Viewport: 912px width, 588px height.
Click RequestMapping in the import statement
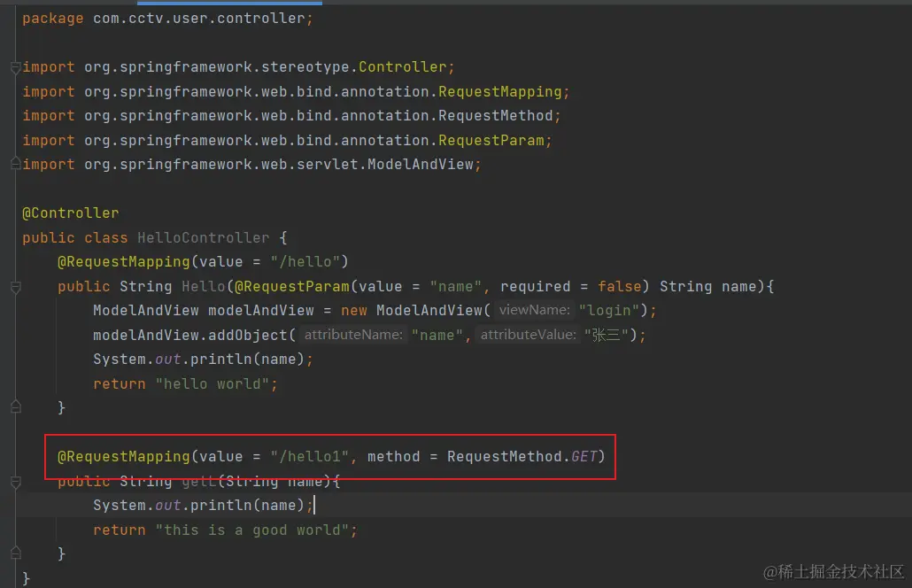[x=499, y=91]
